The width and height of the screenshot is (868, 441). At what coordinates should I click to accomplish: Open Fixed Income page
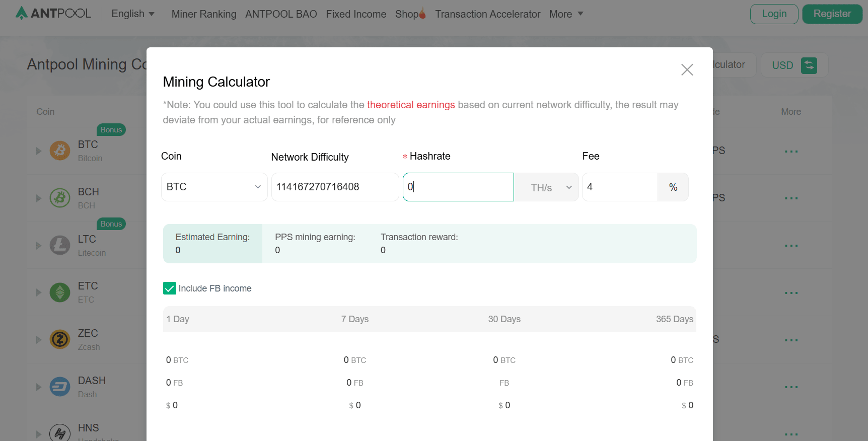pos(356,14)
